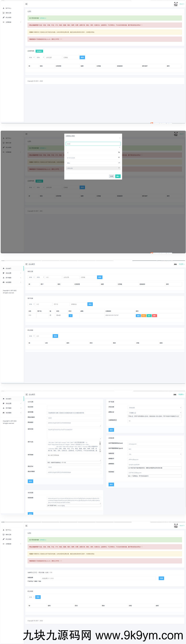Open the 不需要认证 email verification dropdown
This screenshot has width=186, height=644.
(x=155, y=413)
